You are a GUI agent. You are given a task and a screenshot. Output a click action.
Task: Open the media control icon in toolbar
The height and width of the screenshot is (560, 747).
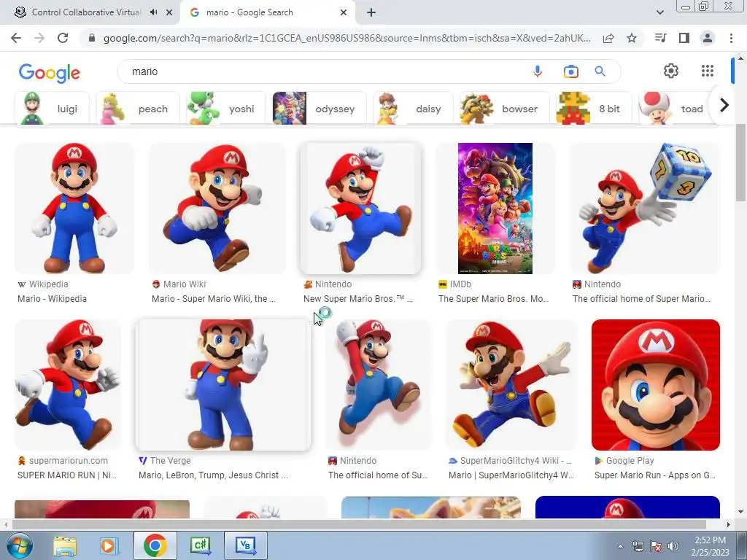pyautogui.click(x=660, y=38)
